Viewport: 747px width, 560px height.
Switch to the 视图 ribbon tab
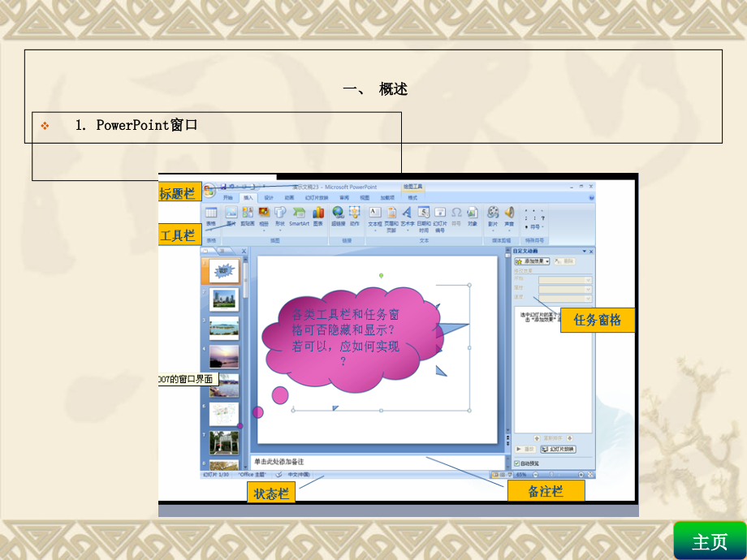(x=365, y=197)
